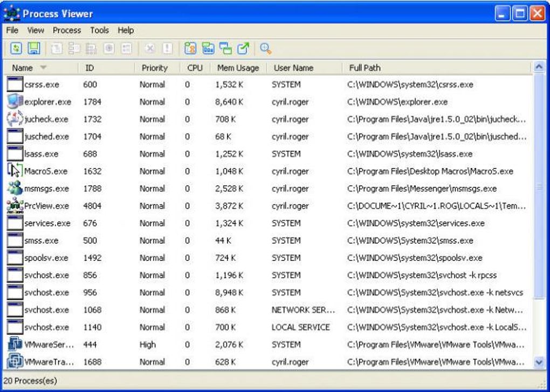Click the High priority cell
Viewport: 550px width, 392px height.
[148, 345]
